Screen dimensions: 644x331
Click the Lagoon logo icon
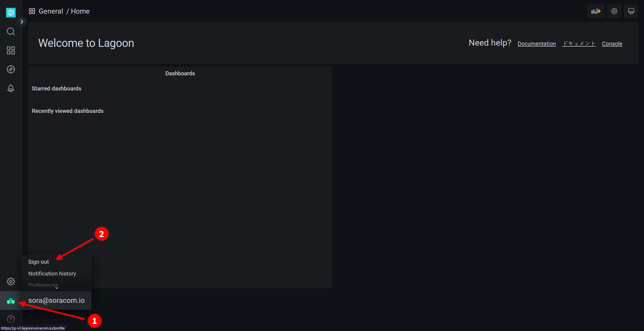11,12
